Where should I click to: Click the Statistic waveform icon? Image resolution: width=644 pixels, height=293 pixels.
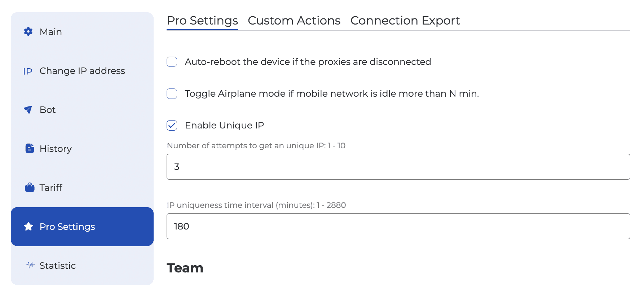30,266
